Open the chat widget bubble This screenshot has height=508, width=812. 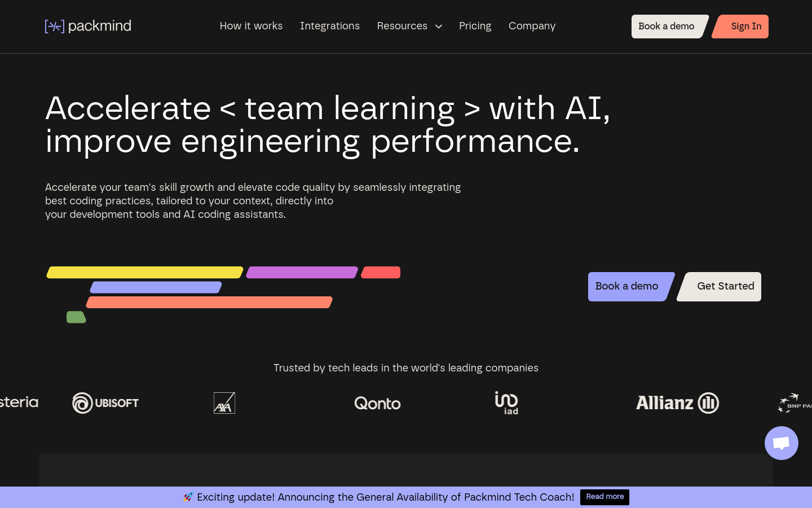(x=781, y=443)
